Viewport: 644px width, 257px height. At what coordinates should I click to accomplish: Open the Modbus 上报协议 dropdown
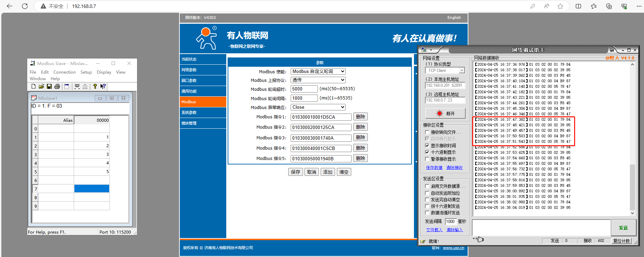click(318, 80)
